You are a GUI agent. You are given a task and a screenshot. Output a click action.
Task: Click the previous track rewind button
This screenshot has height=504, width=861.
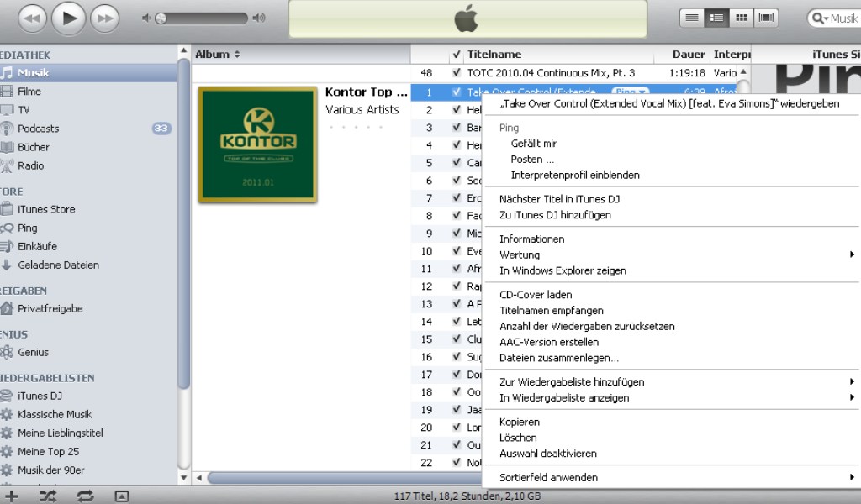(x=33, y=18)
